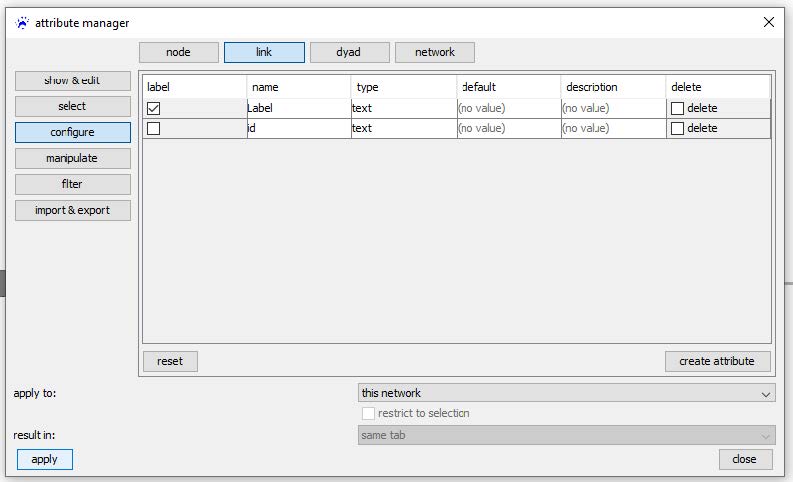Screen dimensions: 793x482
Task: Click the apply button
Action: (45, 459)
